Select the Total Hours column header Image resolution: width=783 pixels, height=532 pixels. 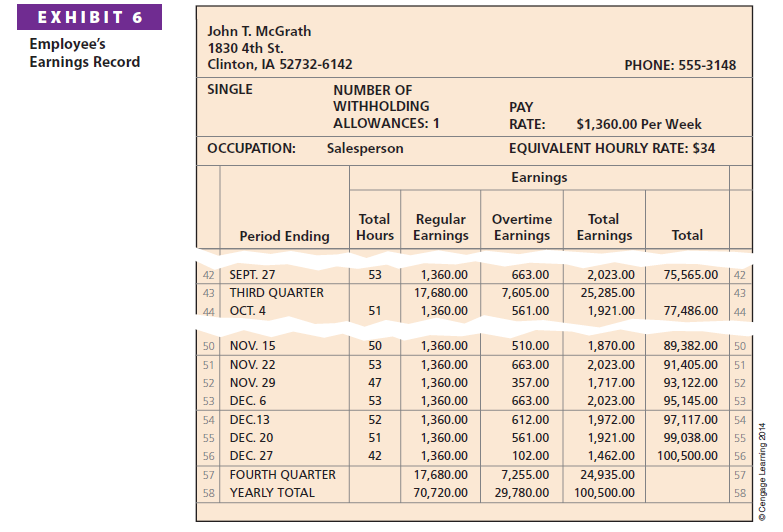pyautogui.click(x=374, y=227)
